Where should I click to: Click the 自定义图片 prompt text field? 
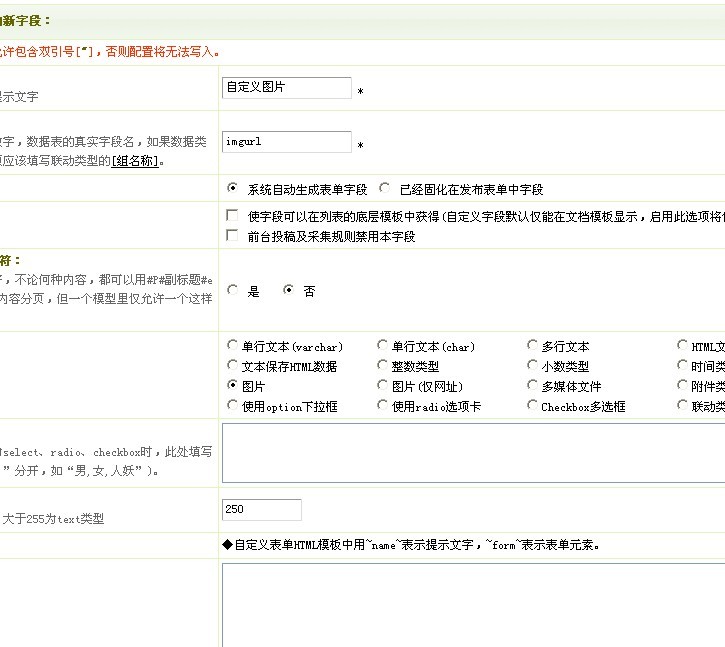coord(287,88)
